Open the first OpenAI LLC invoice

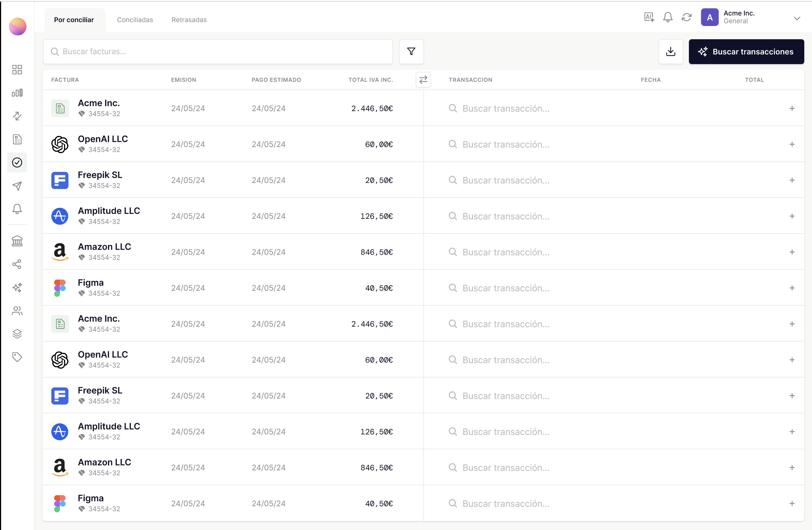point(103,139)
